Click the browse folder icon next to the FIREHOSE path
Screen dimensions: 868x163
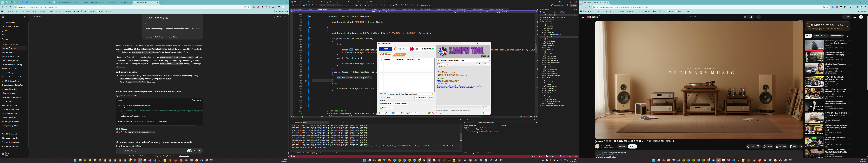pyautogui.click(x=433, y=94)
